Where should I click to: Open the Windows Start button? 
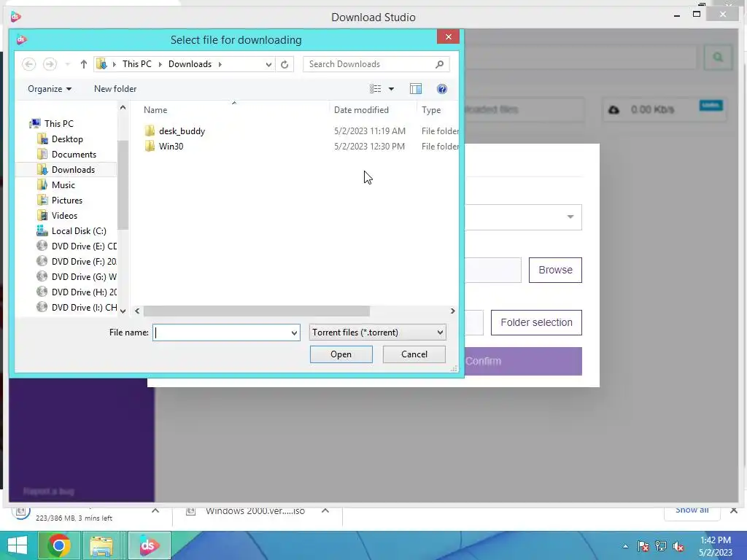coord(18,545)
